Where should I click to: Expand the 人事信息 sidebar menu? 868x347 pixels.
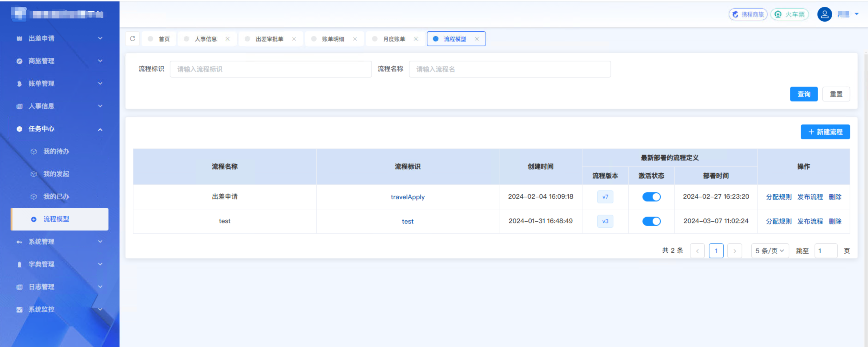(x=100, y=106)
